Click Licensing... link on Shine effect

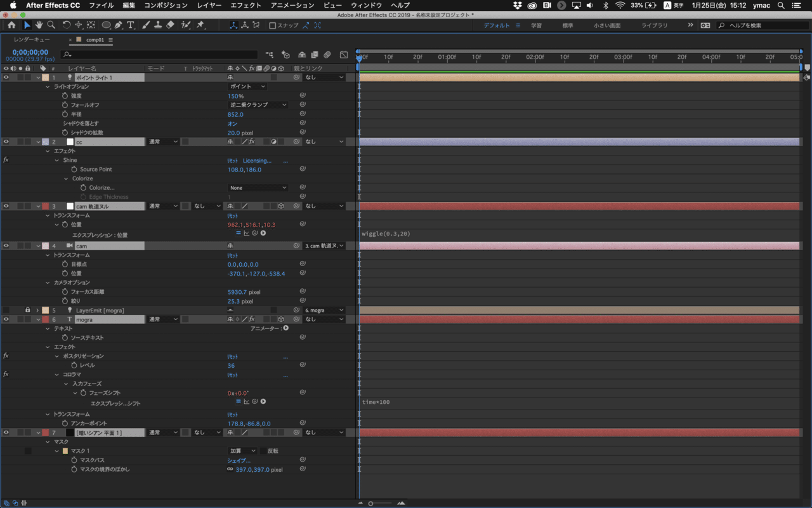257,161
